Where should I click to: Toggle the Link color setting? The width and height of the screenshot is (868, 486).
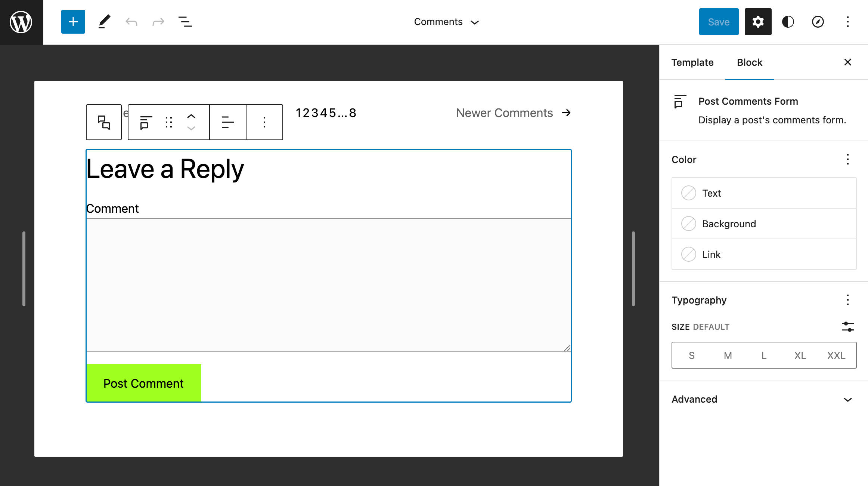click(689, 254)
